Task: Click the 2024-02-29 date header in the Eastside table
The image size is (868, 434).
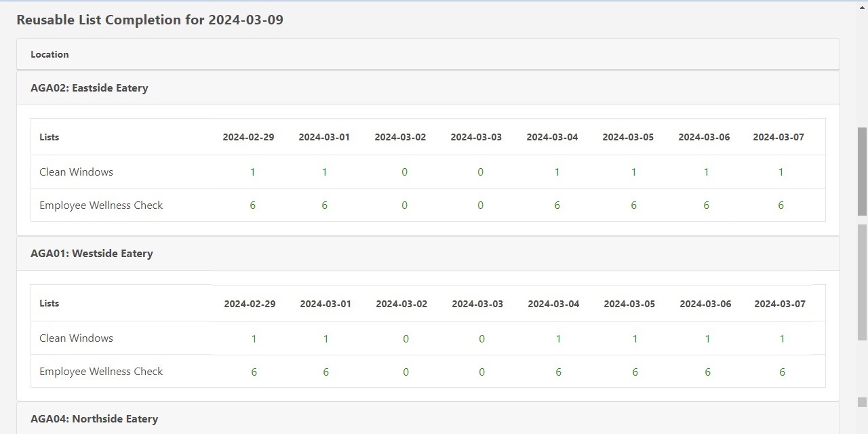Action: click(x=248, y=137)
